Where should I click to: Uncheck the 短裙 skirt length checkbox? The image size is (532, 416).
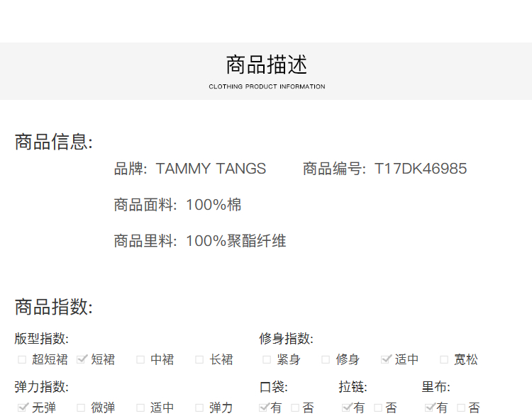coord(82,359)
